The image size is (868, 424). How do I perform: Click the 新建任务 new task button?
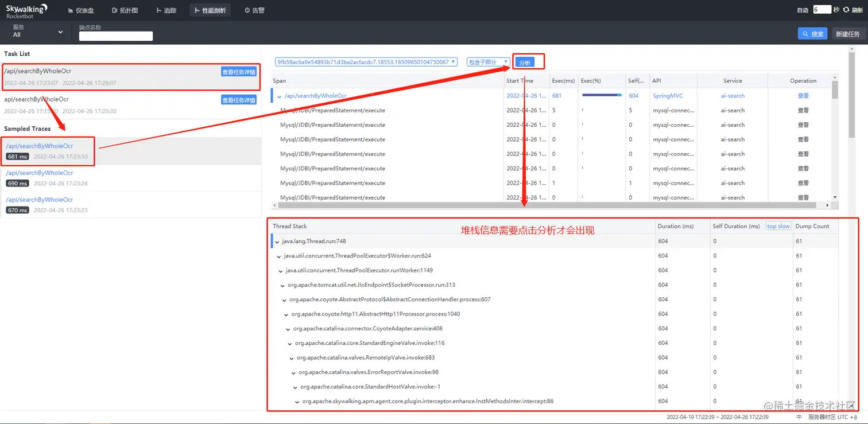847,34
